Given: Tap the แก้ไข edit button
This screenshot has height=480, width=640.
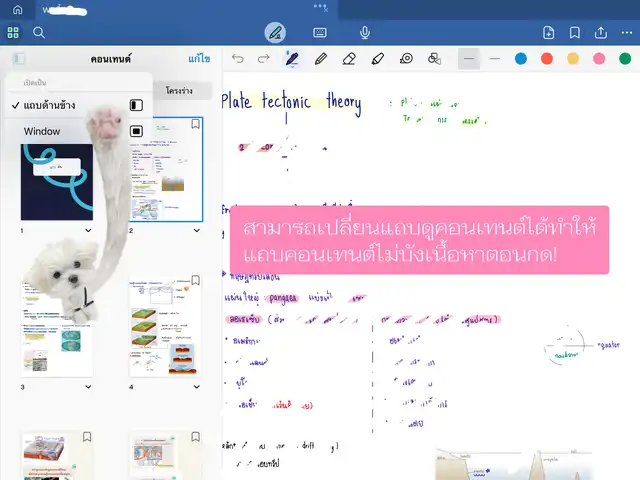Looking at the screenshot, I should click(199, 59).
